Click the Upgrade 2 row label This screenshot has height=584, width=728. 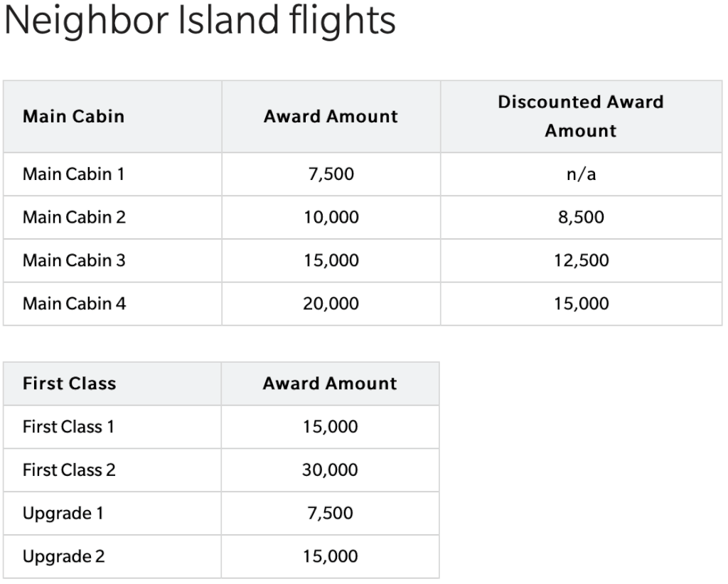[x=63, y=556]
